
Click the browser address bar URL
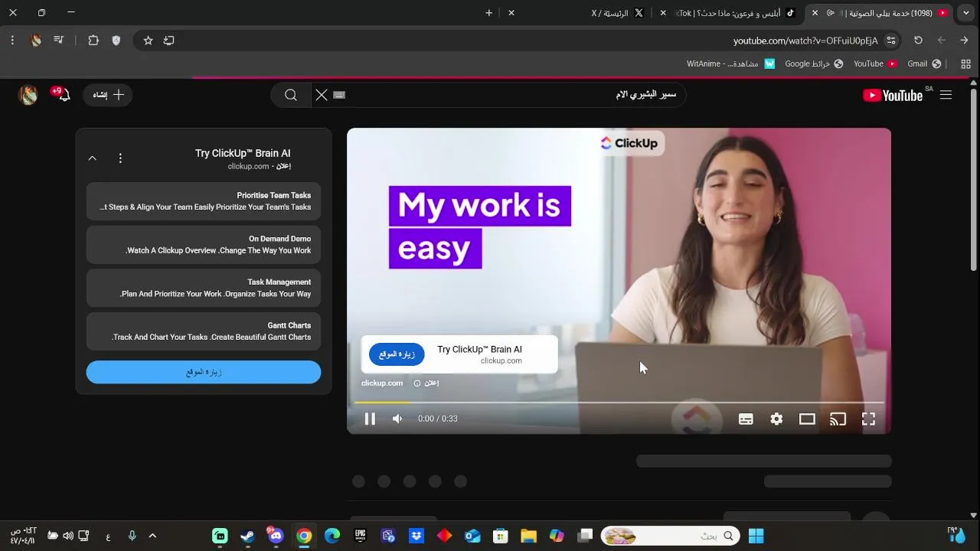point(805,41)
